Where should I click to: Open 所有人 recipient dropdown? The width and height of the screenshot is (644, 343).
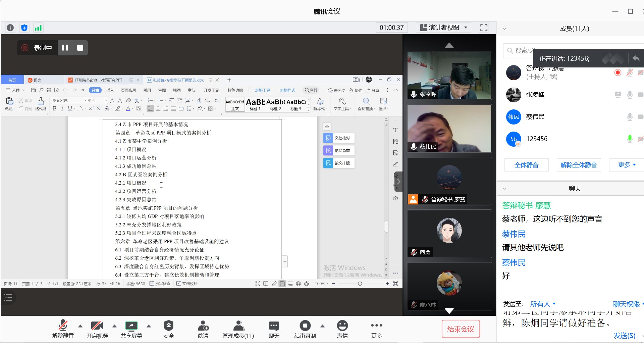[x=543, y=304]
